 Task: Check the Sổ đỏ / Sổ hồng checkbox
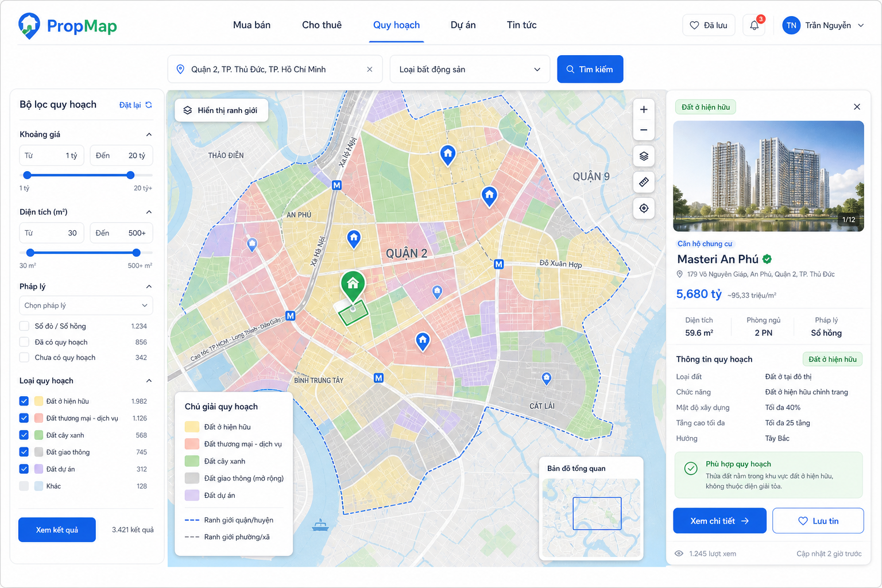point(24,326)
